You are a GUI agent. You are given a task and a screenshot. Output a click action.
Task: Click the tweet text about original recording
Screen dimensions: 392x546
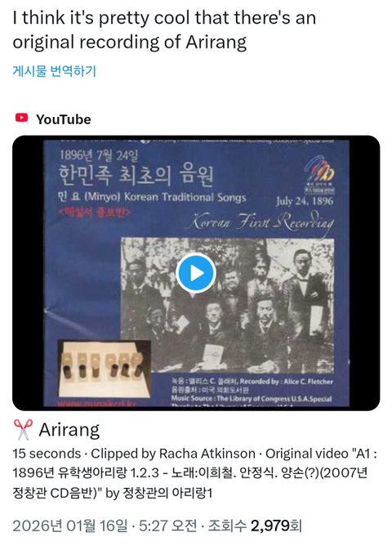click(164, 29)
